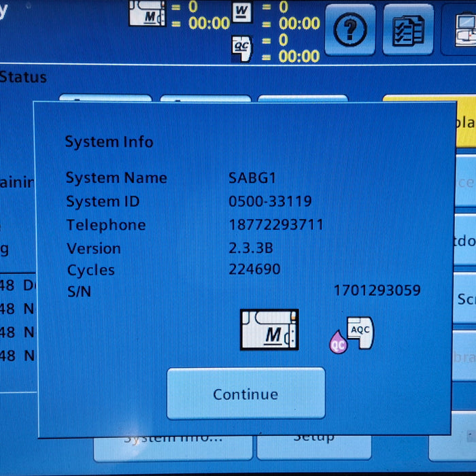Click the QC cartridge icon in top bar
The image size is (476, 476).
242,48
